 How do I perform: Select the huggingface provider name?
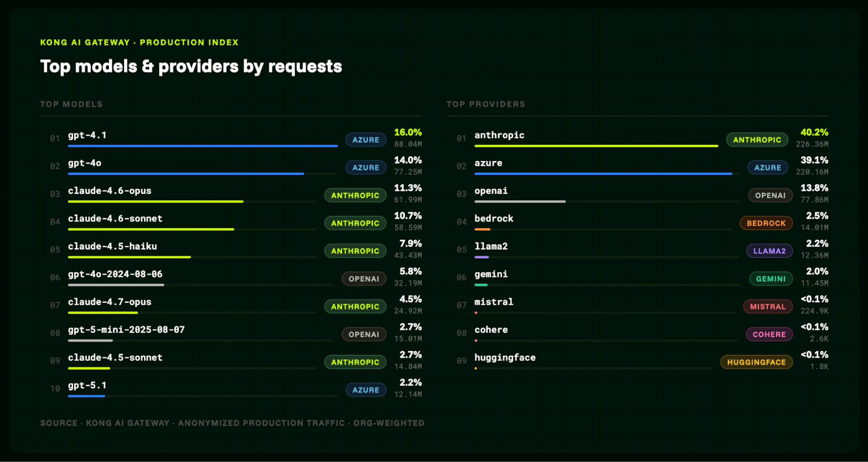click(505, 357)
